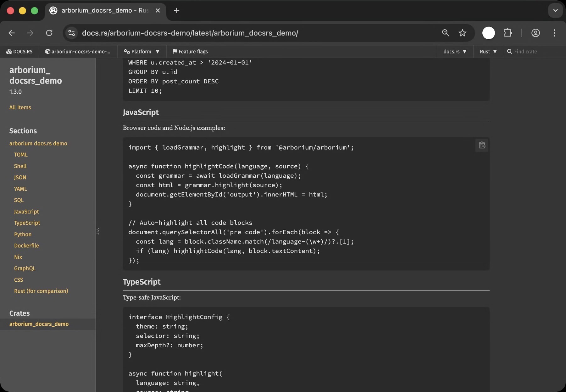The width and height of the screenshot is (566, 392).
Task: Bookmark this page with the star icon
Action: 462,33
